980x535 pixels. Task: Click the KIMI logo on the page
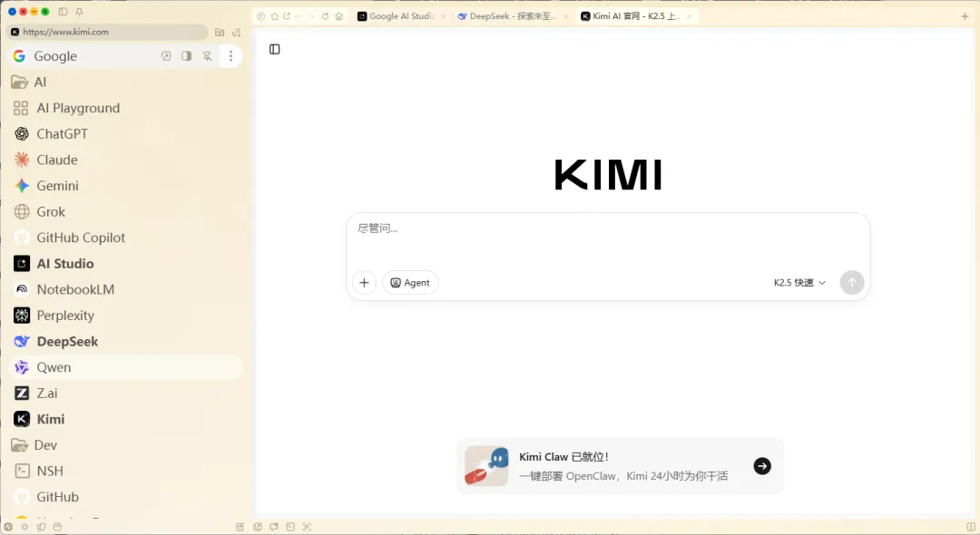tap(608, 174)
